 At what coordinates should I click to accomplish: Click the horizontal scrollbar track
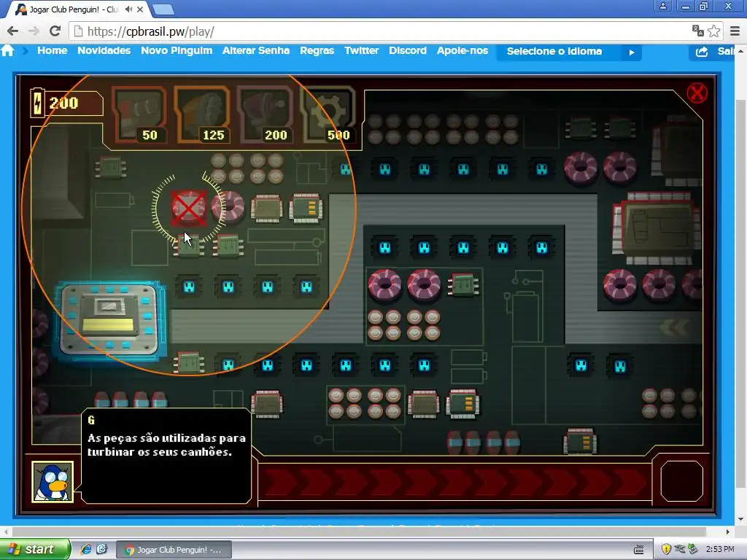[366, 532]
